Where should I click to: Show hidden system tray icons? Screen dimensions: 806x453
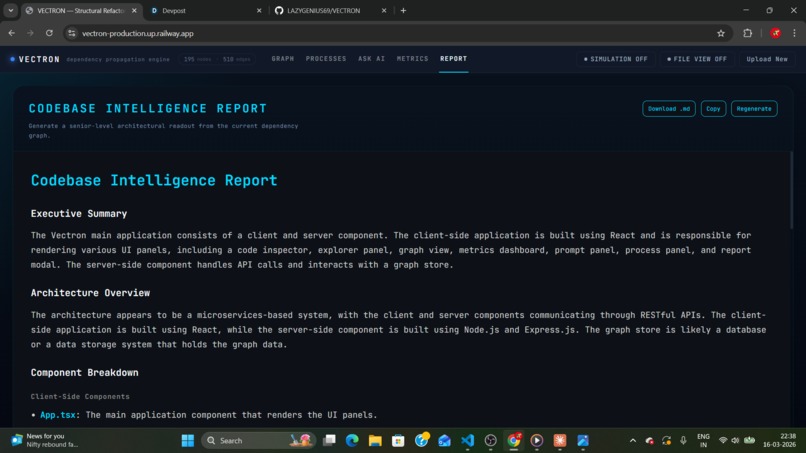(x=633, y=441)
